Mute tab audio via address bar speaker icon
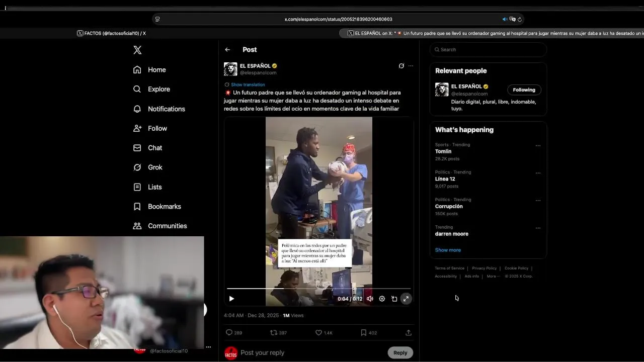 coord(505,19)
